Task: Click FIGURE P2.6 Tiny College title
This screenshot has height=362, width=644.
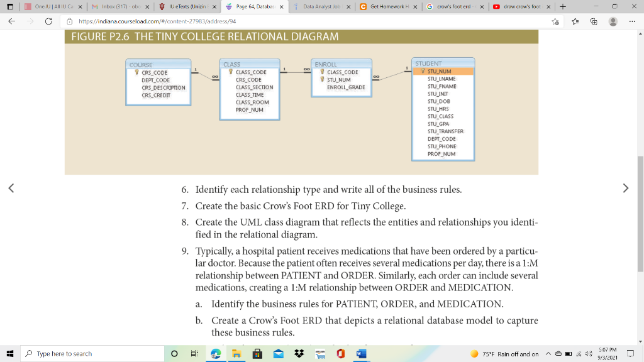Action: click(205, 36)
